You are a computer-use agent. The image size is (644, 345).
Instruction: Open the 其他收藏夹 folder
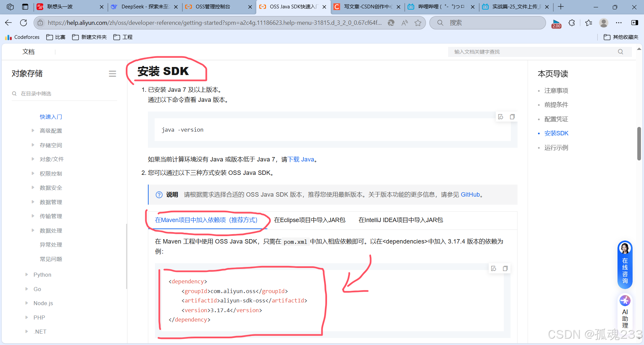(621, 37)
